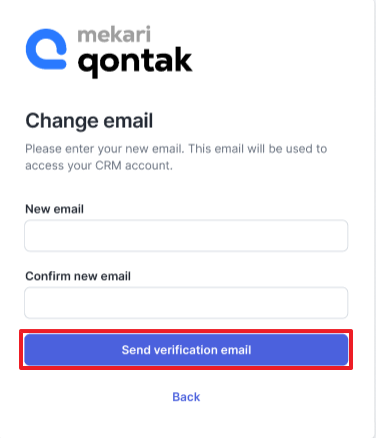Click the blue Back text below the button
The width and height of the screenshot is (376, 438).
(186, 397)
